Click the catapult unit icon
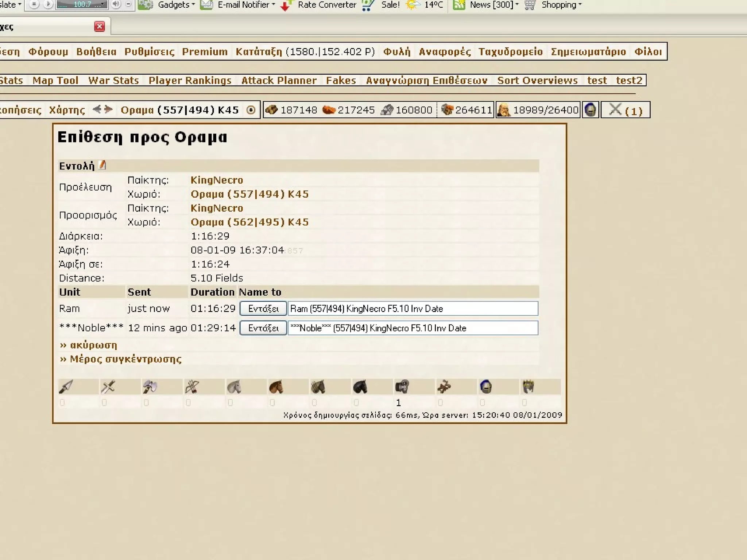 tap(444, 387)
